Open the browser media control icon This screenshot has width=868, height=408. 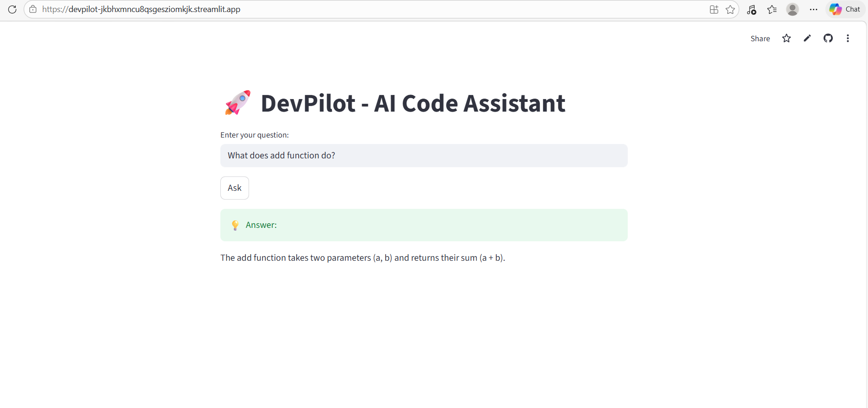(x=752, y=9)
